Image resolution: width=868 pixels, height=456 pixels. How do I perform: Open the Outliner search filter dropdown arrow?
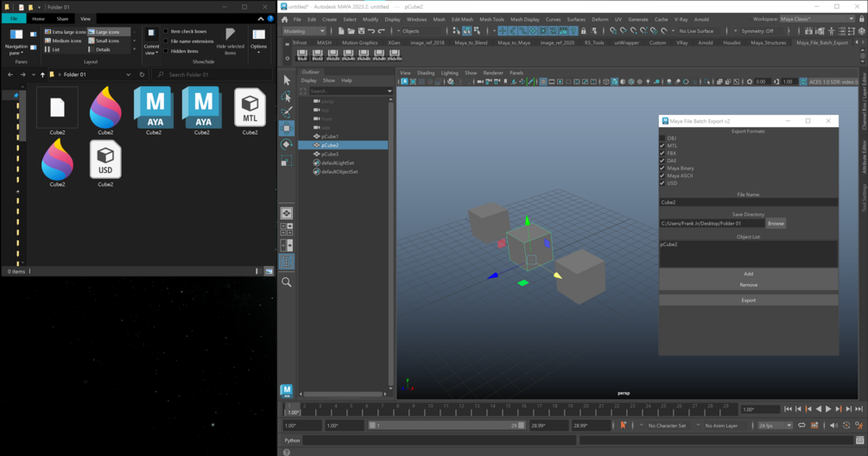(x=390, y=92)
